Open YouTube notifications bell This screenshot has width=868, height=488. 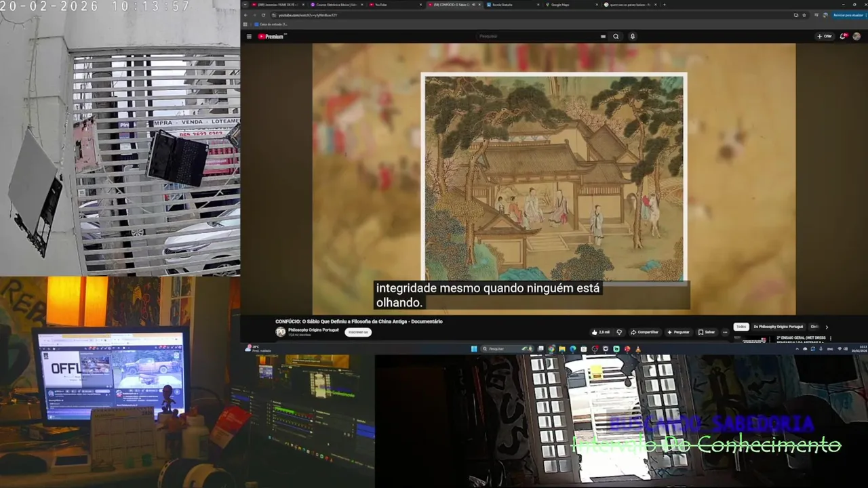pos(843,37)
